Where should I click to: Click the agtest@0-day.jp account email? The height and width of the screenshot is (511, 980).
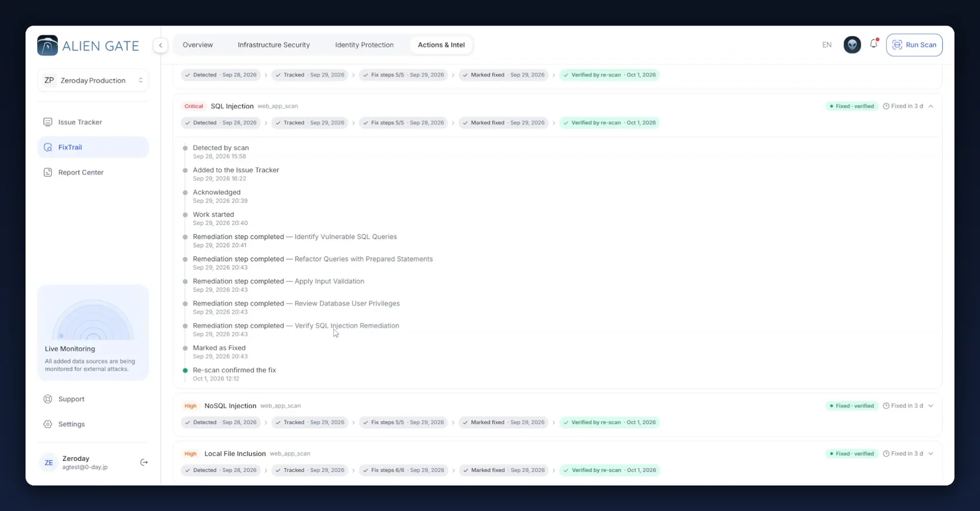click(x=85, y=467)
